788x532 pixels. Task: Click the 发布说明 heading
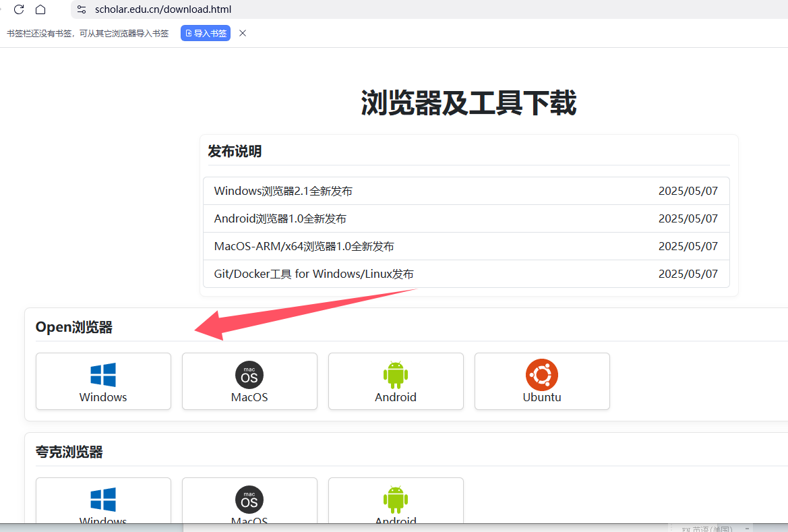tap(235, 151)
